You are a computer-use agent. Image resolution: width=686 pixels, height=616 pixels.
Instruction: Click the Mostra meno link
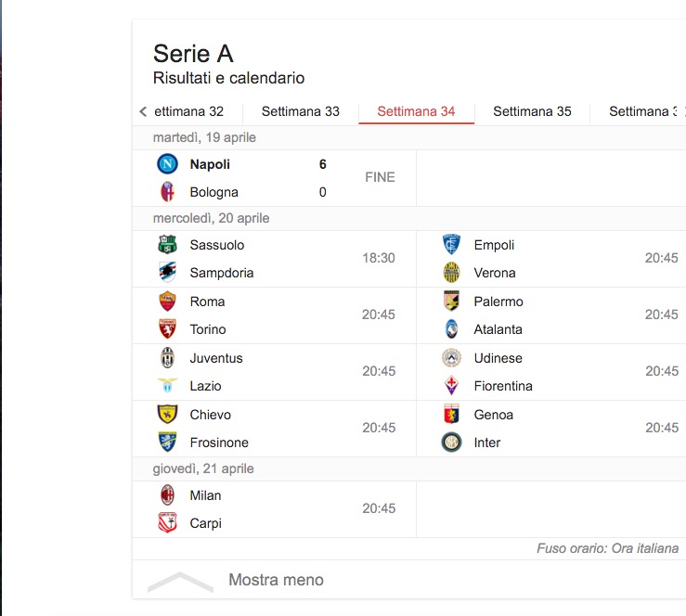pos(276,580)
